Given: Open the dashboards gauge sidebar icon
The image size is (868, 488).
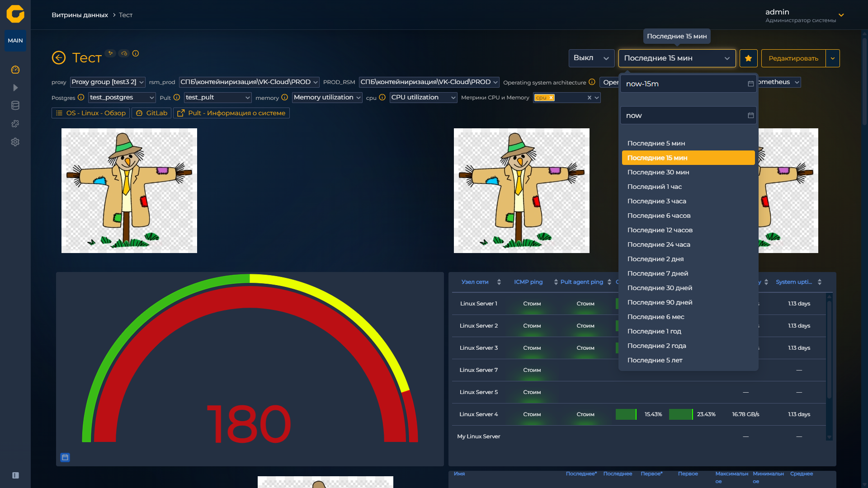Looking at the screenshot, I should 15,70.
